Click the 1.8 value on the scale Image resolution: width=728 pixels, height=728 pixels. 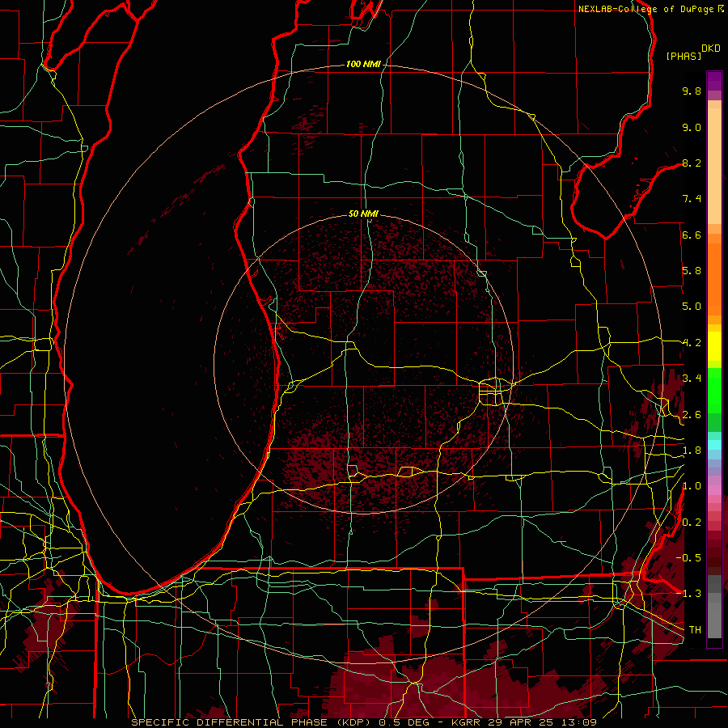tap(692, 451)
